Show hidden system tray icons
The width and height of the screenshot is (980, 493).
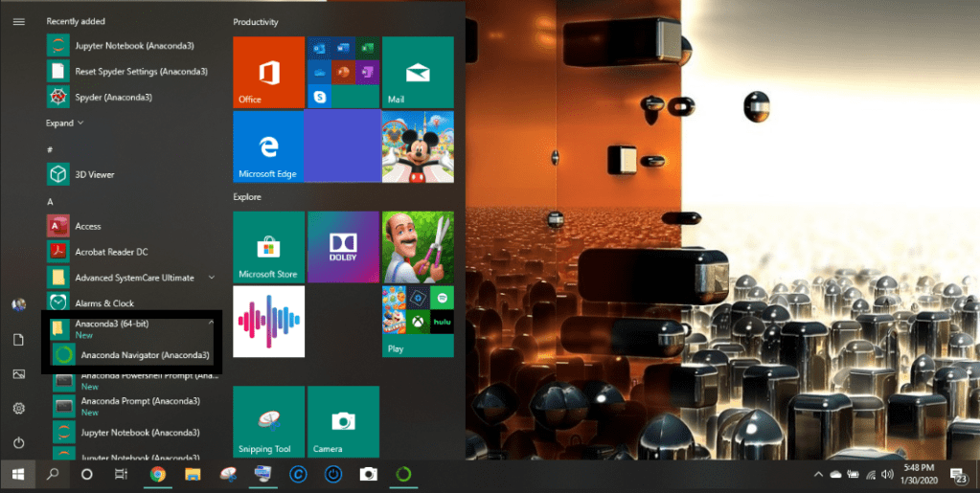point(817,474)
